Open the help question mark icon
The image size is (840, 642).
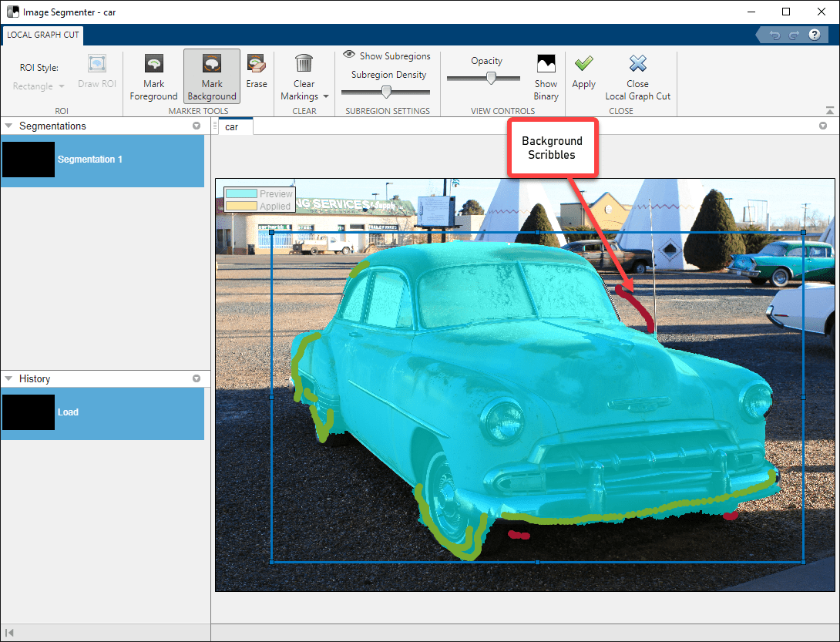[814, 35]
